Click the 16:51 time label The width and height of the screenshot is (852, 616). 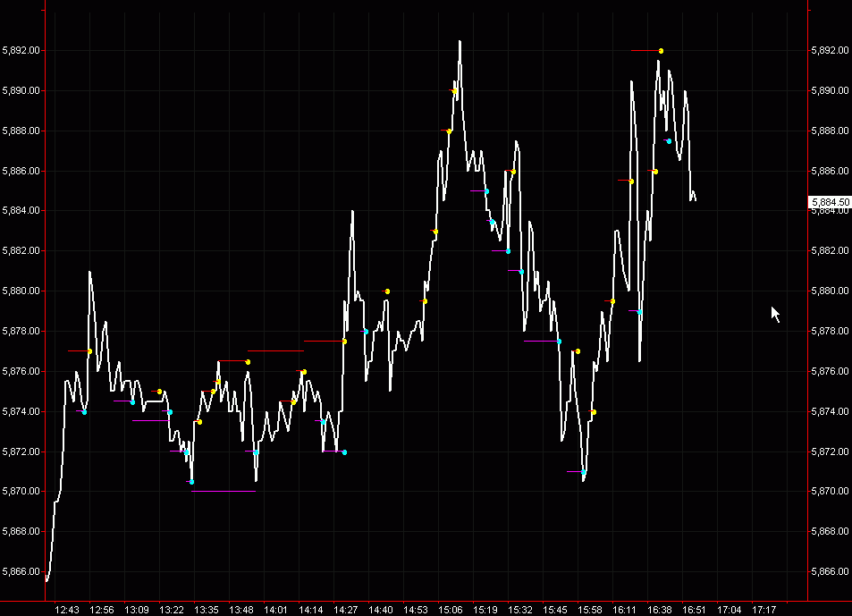(695, 610)
